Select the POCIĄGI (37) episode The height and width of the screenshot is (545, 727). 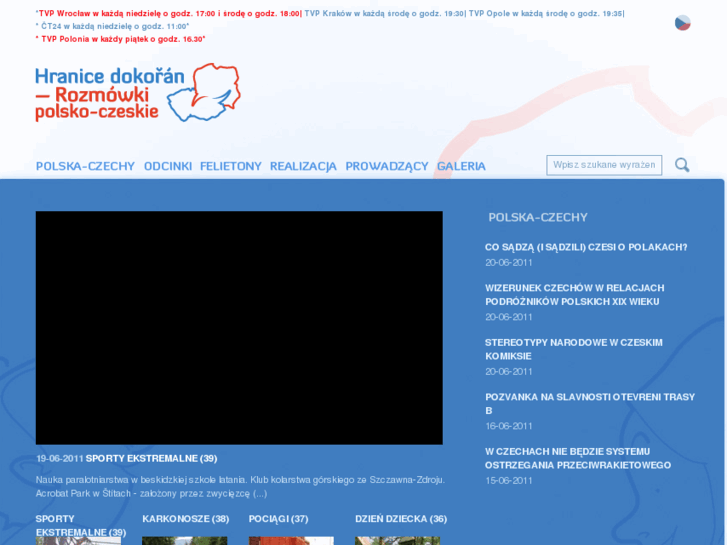[x=278, y=519]
